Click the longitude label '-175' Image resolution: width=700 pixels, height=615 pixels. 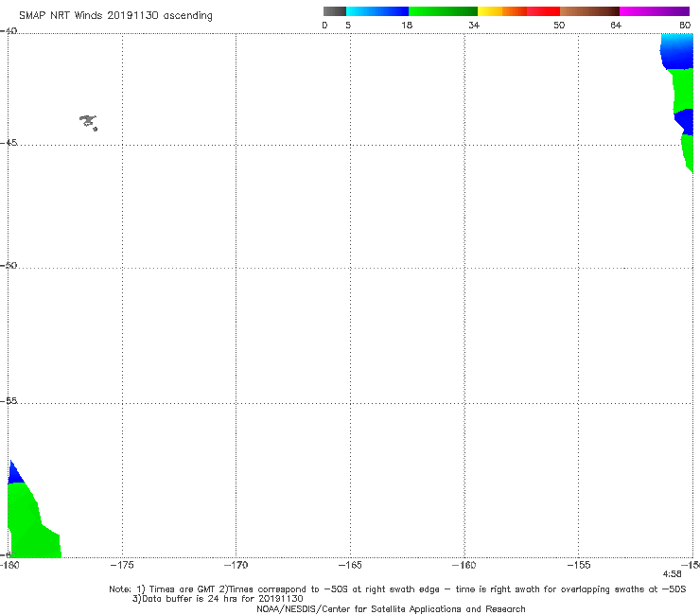(122, 565)
